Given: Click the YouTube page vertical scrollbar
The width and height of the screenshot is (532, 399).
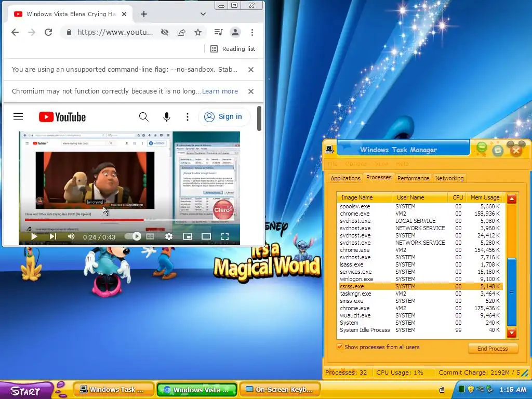Looking at the screenshot, I should [259, 118].
